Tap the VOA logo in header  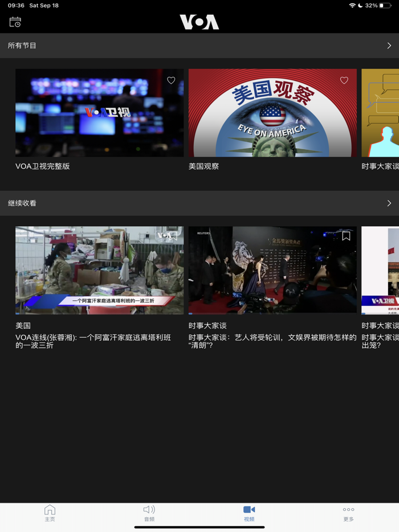(x=199, y=22)
